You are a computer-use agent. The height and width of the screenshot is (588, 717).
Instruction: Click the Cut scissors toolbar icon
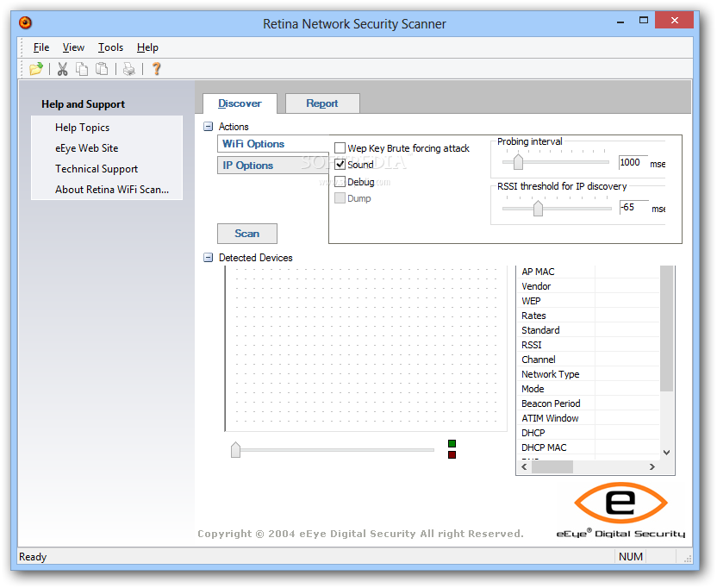(62, 69)
